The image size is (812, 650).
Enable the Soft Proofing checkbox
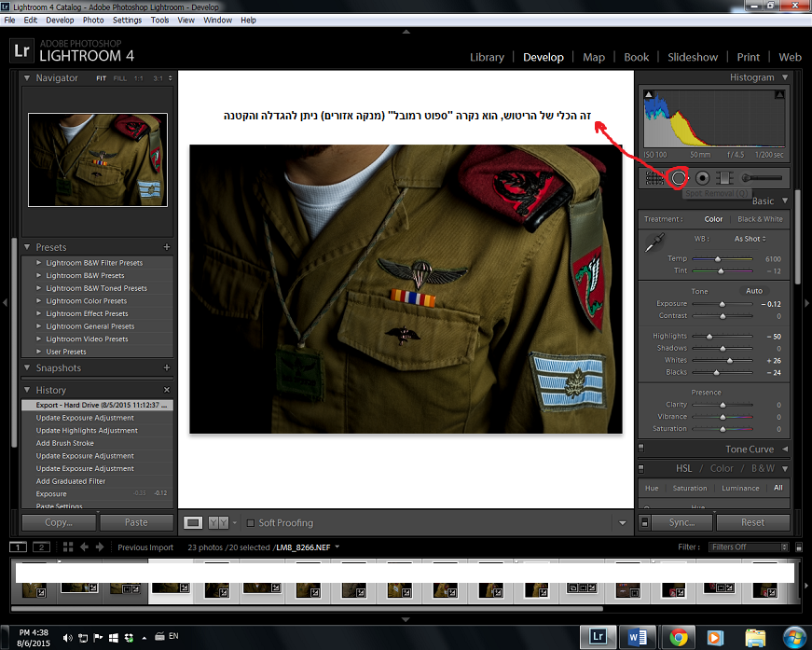251,523
